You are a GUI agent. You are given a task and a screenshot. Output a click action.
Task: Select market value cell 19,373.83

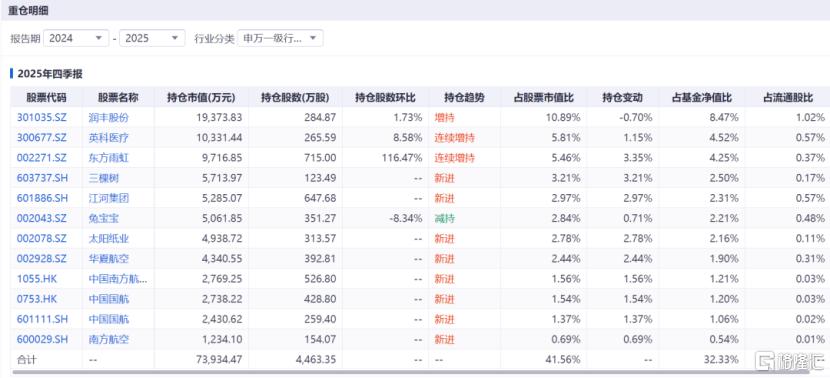click(219, 118)
